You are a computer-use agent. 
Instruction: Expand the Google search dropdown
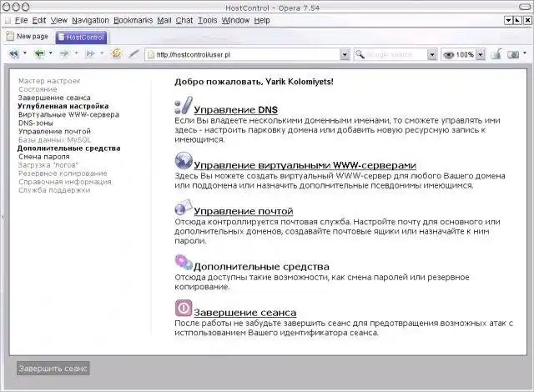[432, 54]
